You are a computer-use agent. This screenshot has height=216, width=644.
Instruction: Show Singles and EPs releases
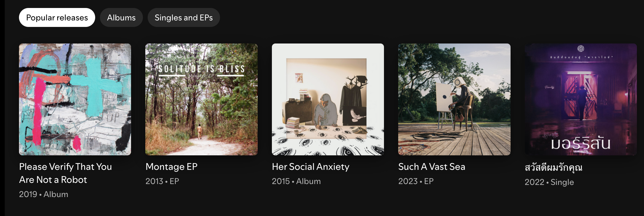coord(184,17)
